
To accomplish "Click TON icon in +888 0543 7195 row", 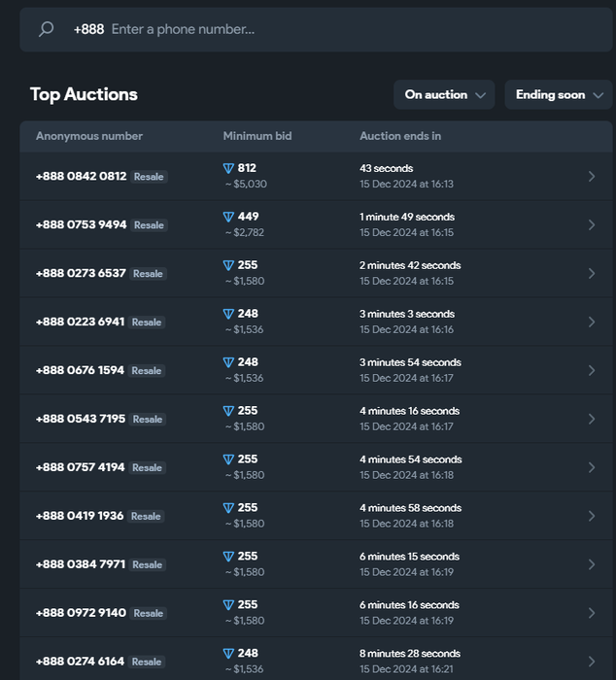I will pos(228,411).
